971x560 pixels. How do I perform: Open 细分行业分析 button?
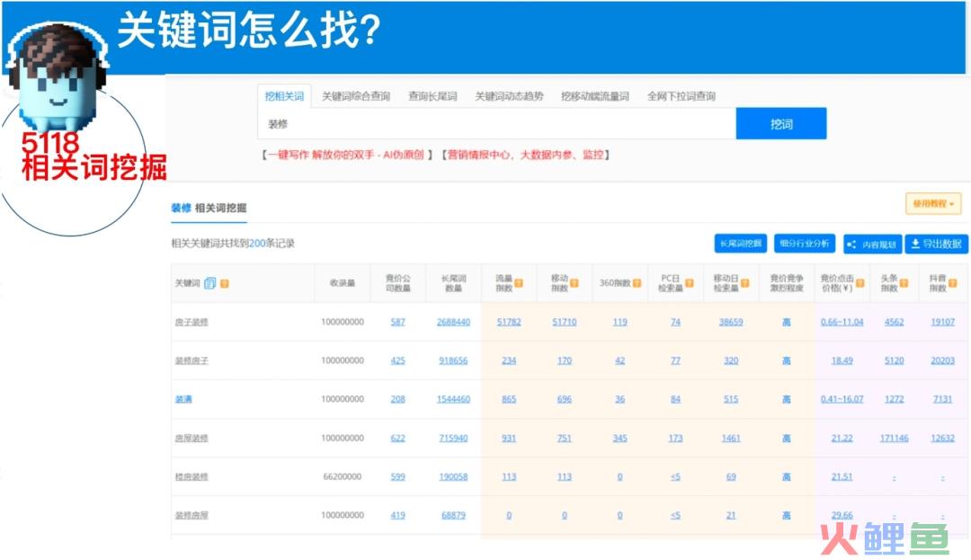805,244
